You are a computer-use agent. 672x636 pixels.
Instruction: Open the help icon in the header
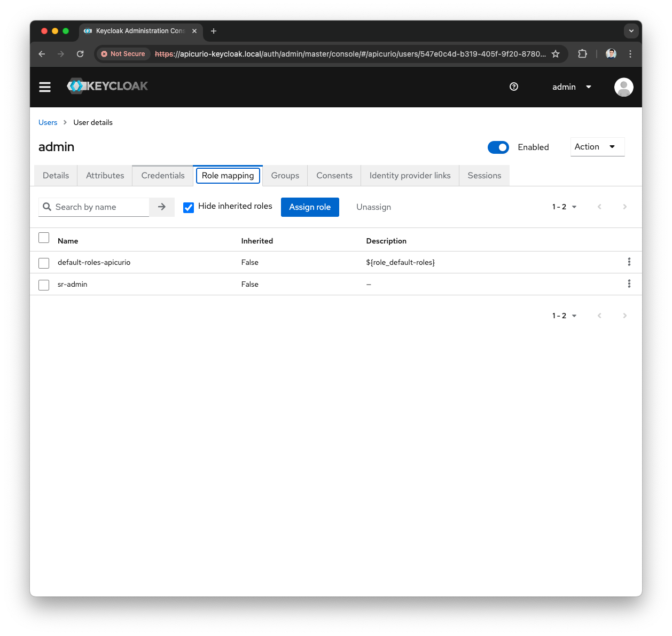[x=513, y=87]
